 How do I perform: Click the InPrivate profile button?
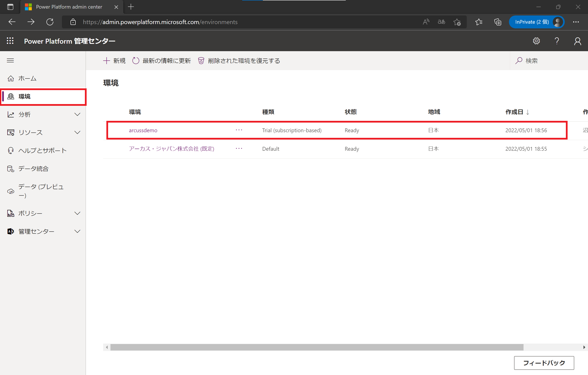tap(536, 22)
